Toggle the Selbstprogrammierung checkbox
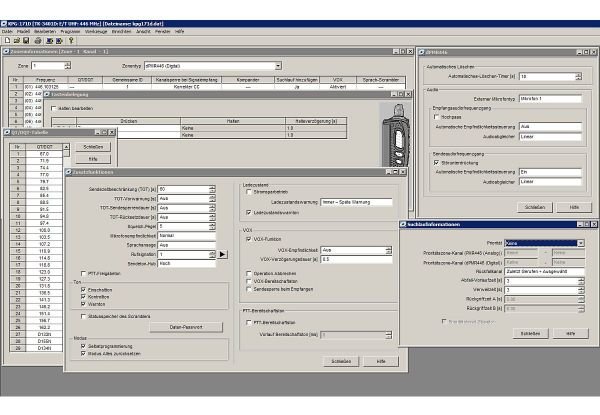 tap(82, 347)
